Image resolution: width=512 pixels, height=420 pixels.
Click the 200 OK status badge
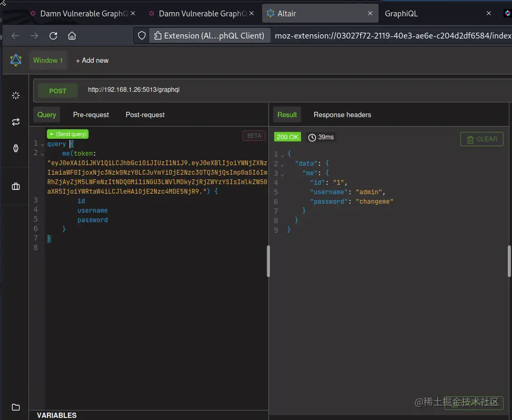click(x=287, y=137)
